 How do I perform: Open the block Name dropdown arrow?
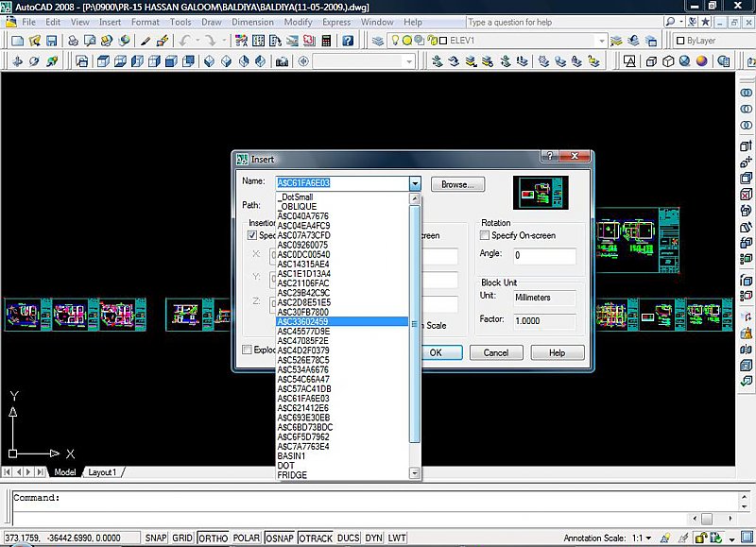click(414, 183)
